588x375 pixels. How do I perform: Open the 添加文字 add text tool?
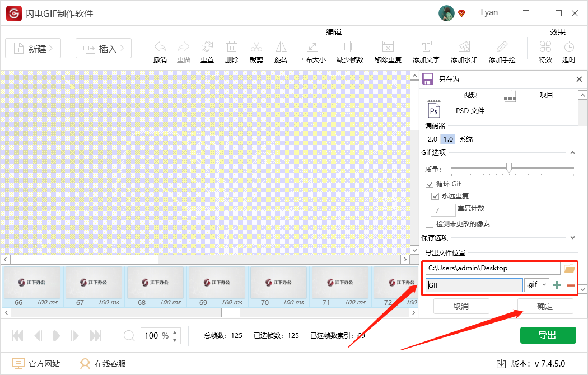pyautogui.click(x=426, y=47)
